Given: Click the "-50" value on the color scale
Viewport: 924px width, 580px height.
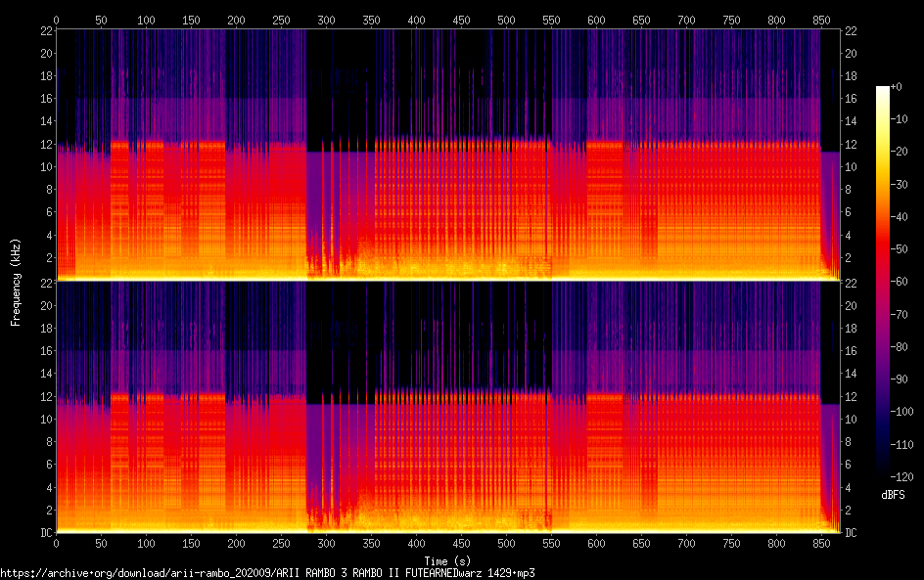Looking at the screenshot, I should 900,249.
